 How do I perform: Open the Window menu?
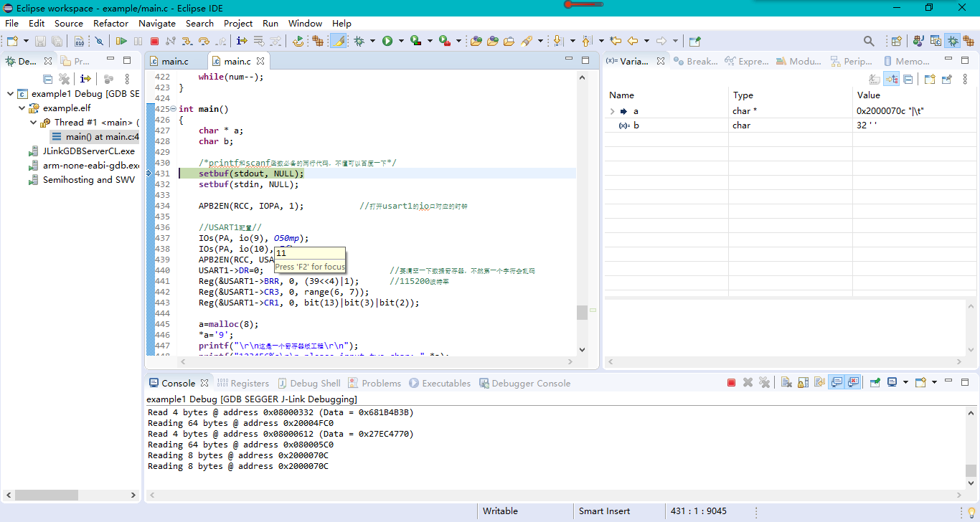306,23
